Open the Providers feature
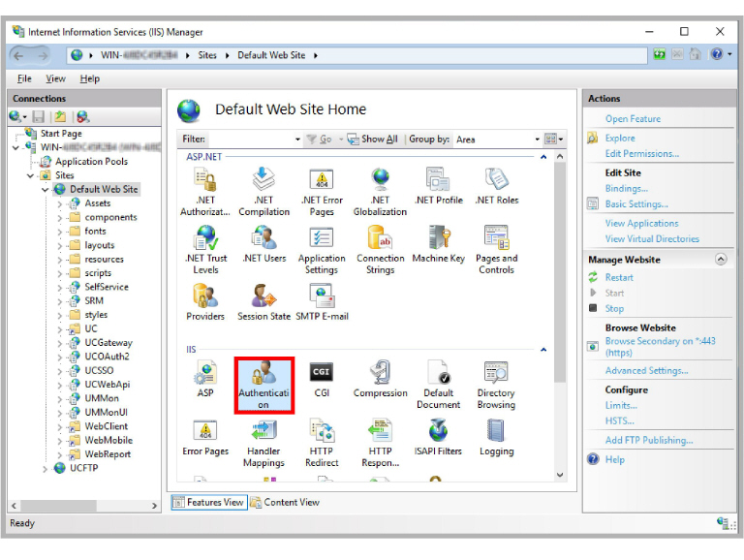 pos(205,302)
